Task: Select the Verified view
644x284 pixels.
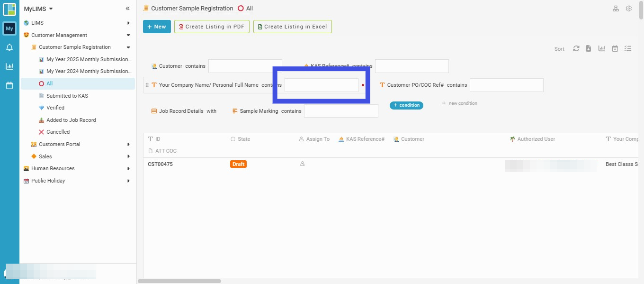Action: (55, 108)
